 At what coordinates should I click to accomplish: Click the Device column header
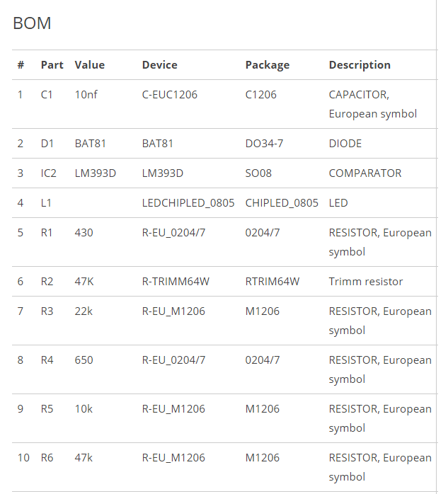pos(159,65)
